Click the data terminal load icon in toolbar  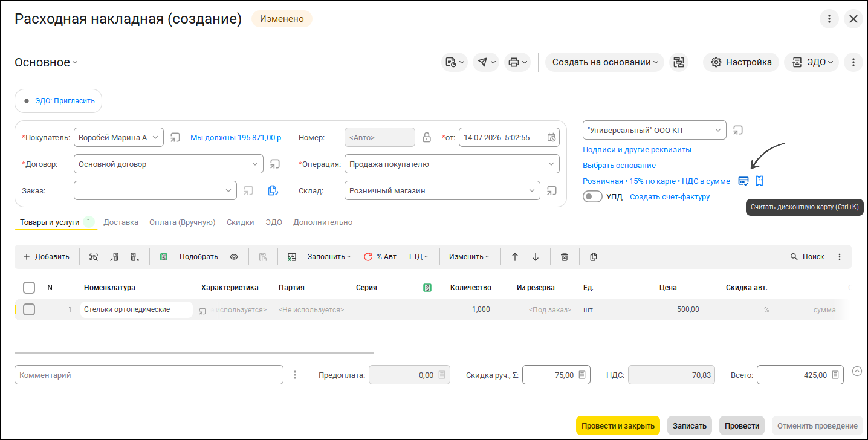114,257
